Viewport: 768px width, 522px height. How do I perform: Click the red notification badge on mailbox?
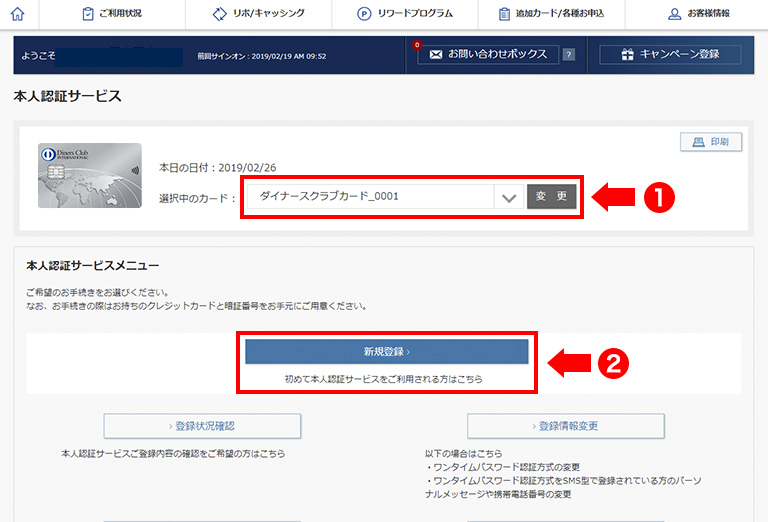click(417, 45)
